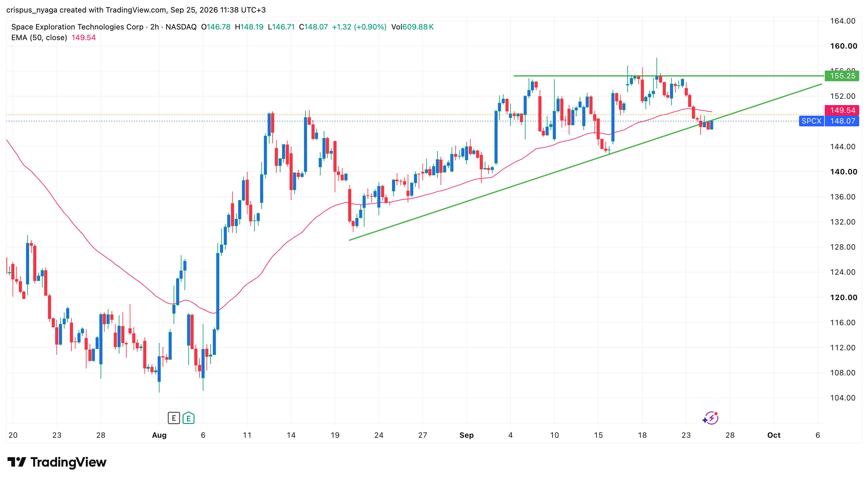Click the 19 date label on time axis
This screenshot has width=868, height=481.
(335, 435)
